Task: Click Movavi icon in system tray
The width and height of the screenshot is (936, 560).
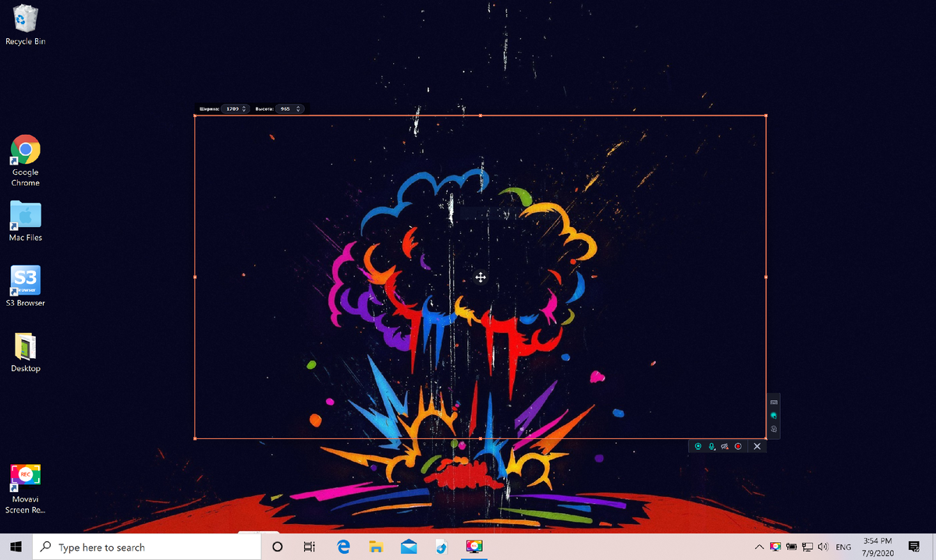Action: click(x=775, y=548)
